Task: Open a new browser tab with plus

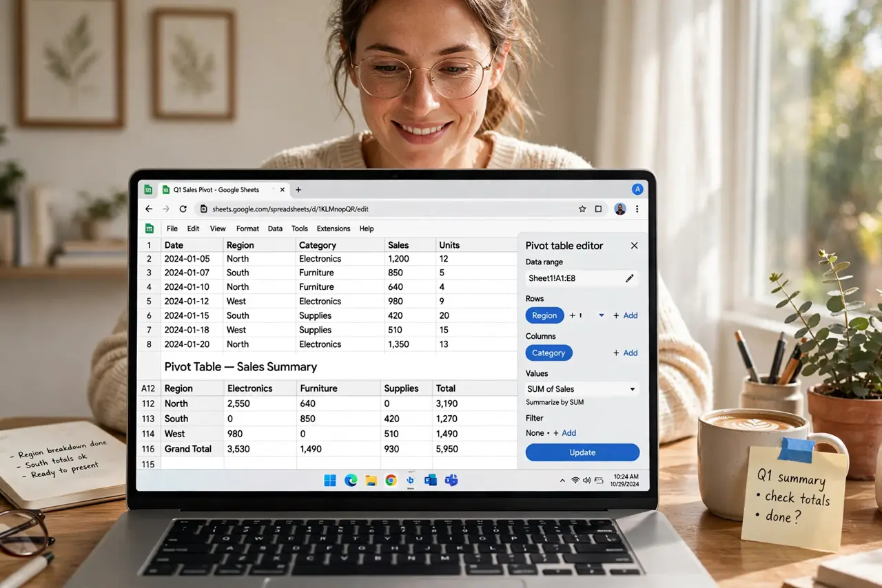Action: [x=298, y=189]
